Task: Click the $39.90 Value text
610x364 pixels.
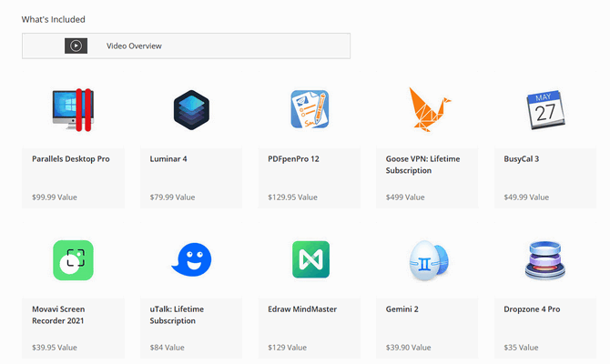Action: (409, 348)
